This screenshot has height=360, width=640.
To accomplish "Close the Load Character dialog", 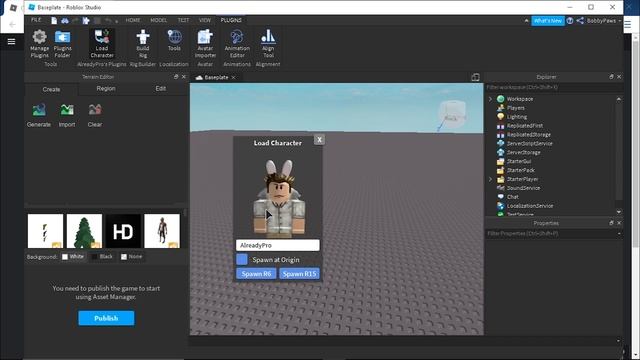I will click(x=319, y=140).
